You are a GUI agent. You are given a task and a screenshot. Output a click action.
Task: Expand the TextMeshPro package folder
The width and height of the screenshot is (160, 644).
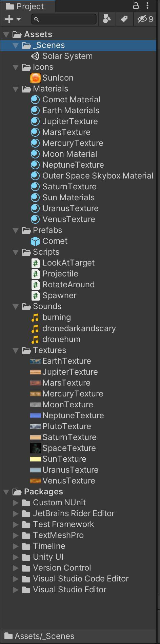tap(16, 535)
